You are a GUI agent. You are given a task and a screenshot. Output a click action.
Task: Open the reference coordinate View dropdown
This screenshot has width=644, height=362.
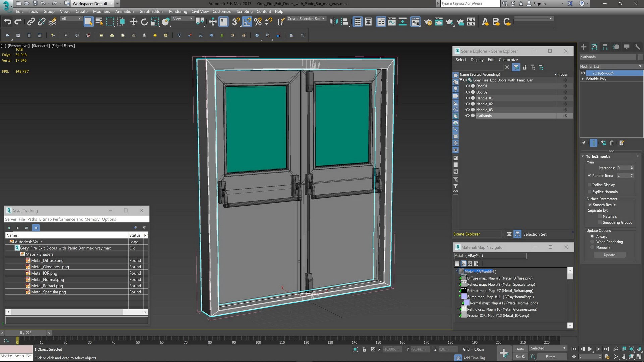(x=183, y=19)
